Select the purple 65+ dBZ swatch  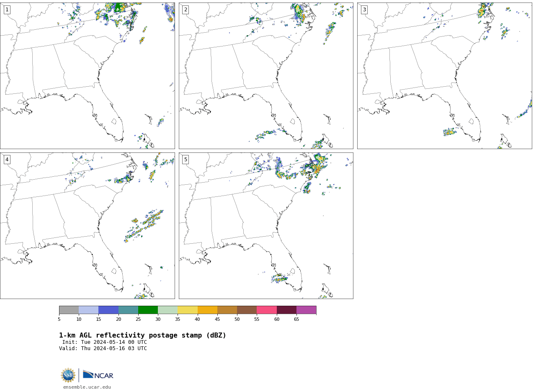(307, 310)
